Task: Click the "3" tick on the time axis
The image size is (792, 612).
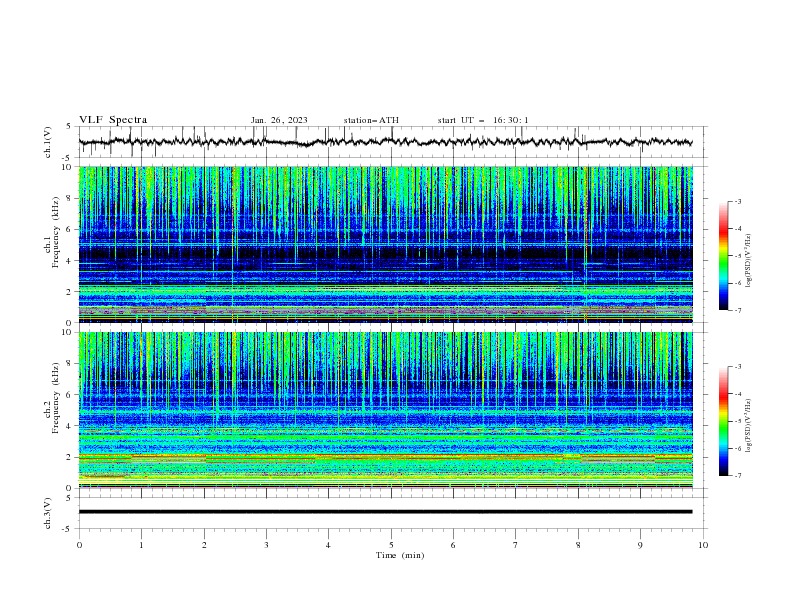Action: point(266,545)
